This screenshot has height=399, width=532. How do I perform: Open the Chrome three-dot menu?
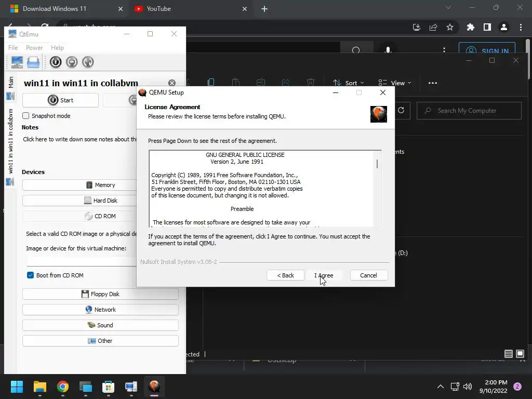[521, 27]
